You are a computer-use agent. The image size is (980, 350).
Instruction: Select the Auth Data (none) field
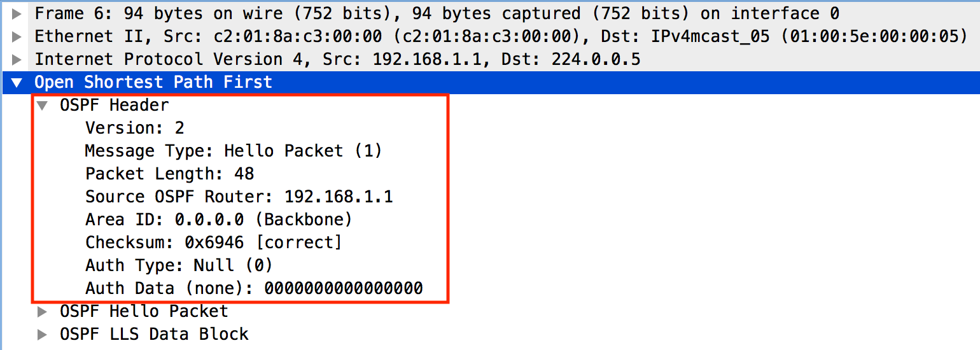pos(254,288)
